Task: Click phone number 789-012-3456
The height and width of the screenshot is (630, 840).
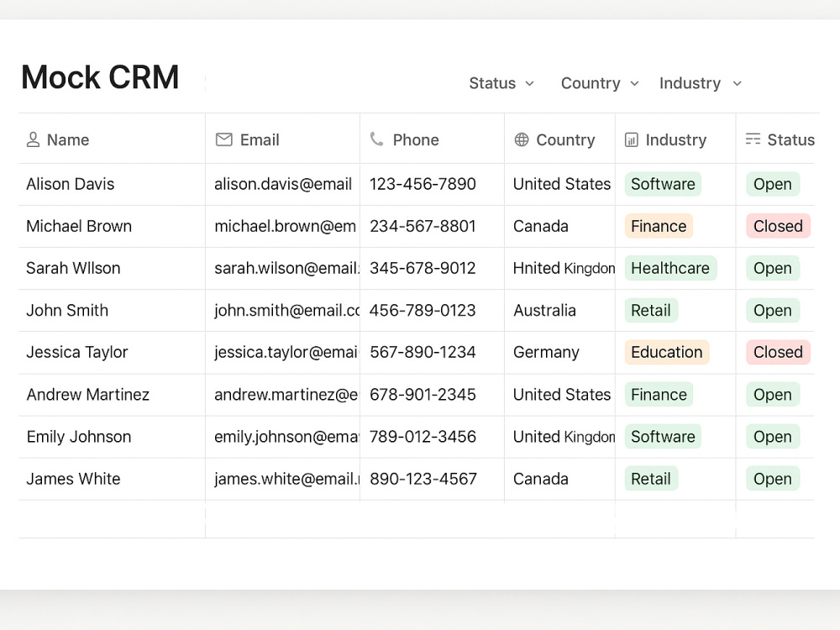Action: (423, 437)
